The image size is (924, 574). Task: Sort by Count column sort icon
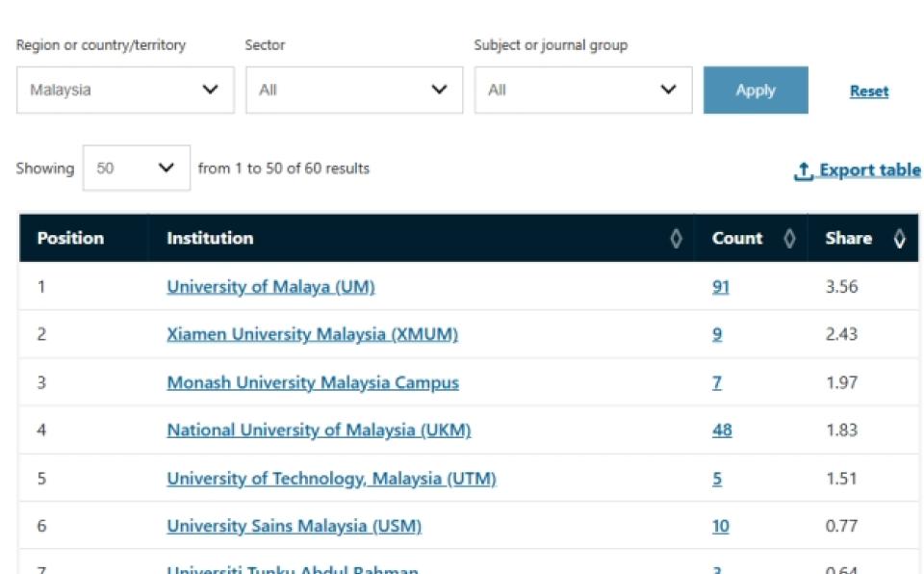point(789,238)
